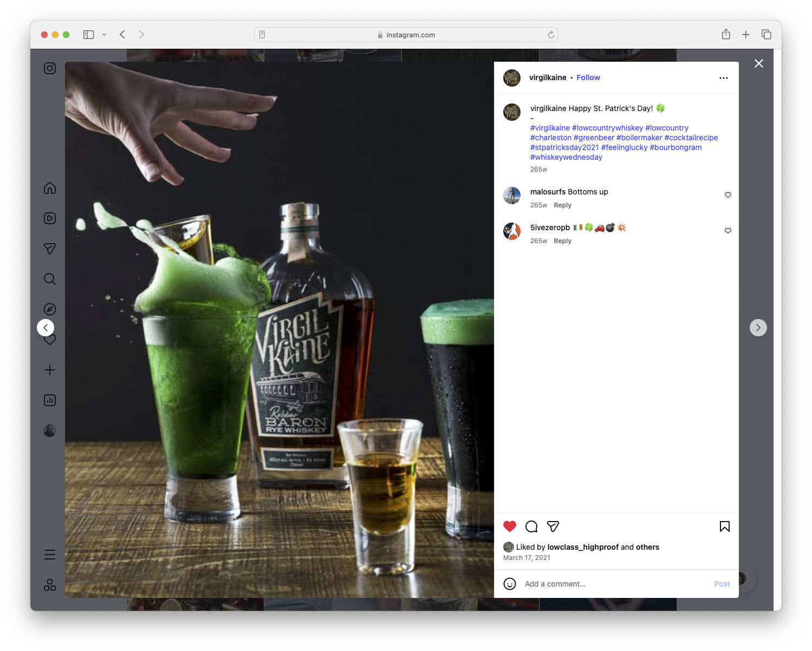This screenshot has width=812, height=651.
Task: Go back in Safari history
Action: [122, 35]
